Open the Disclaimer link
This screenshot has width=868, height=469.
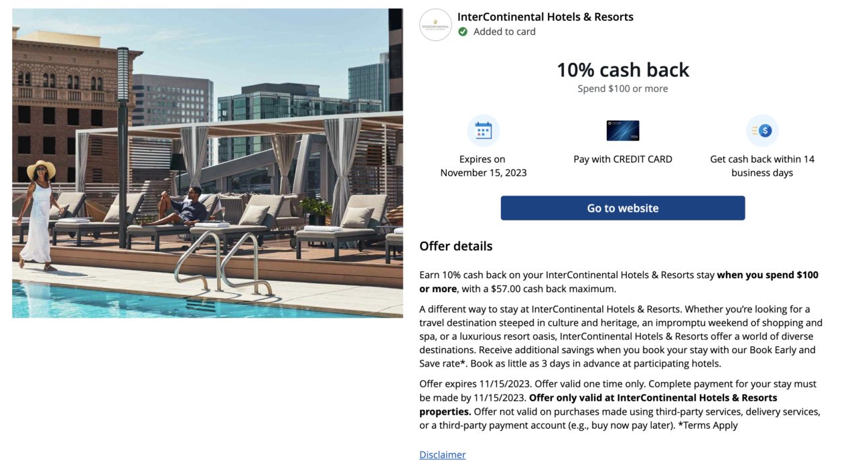[x=442, y=454]
